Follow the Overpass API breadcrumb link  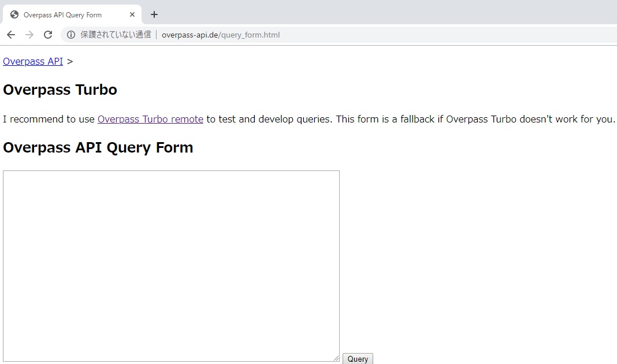tap(33, 61)
